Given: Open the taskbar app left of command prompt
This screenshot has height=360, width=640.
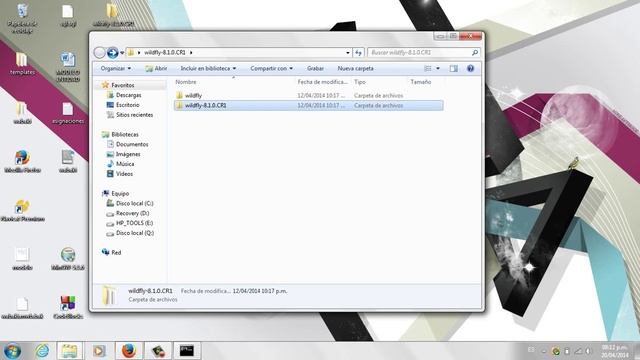Looking at the screenshot, I should (x=158, y=351).
